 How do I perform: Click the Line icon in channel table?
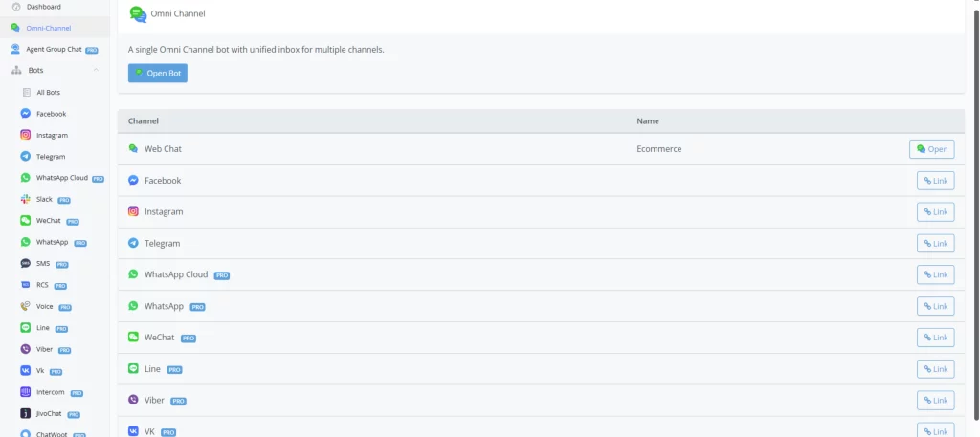click(133, 368)
